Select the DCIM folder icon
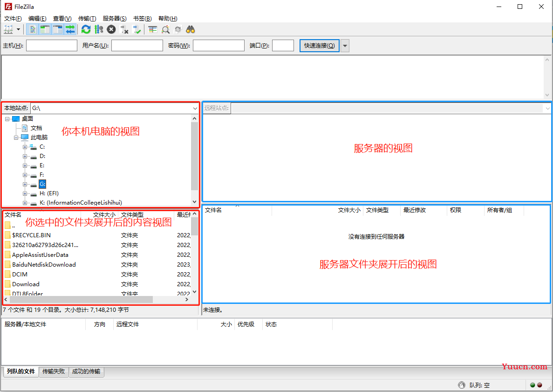 tap(8, 275)
